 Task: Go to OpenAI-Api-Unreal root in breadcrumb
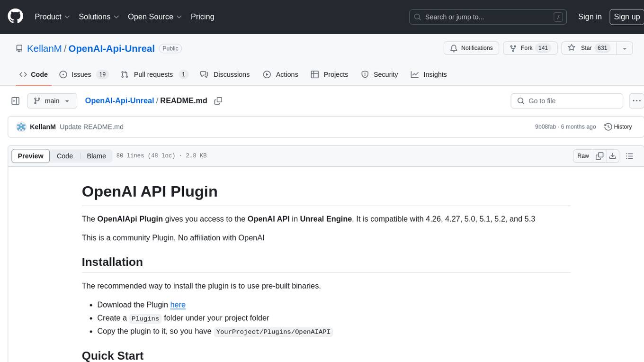coord(119,100)
